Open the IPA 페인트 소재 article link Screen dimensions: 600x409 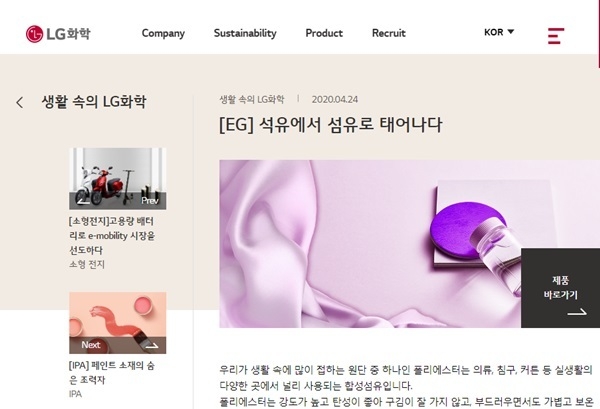pyautogui.click(x=112, y=372)
